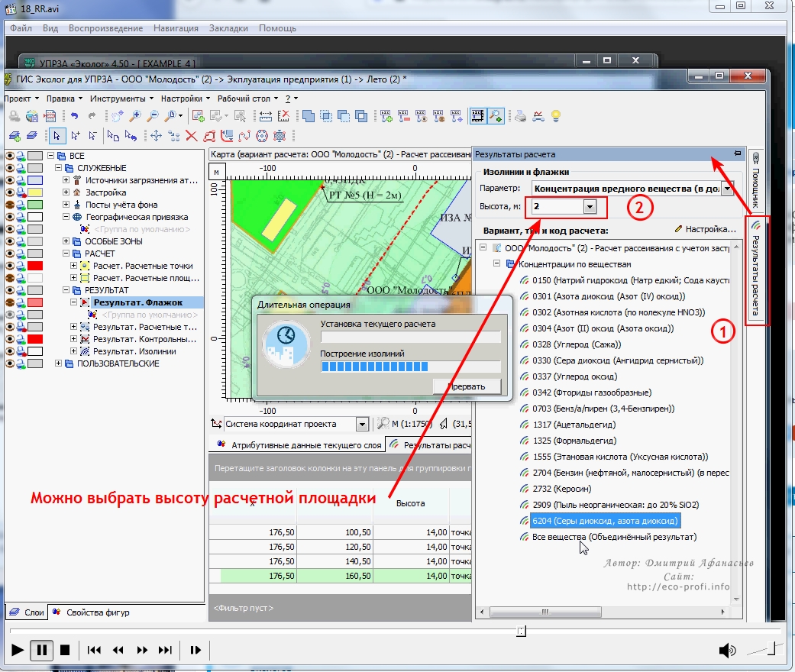Pause the video playback
The width and height of the screenshot is (795, 672).
(42, 650)
